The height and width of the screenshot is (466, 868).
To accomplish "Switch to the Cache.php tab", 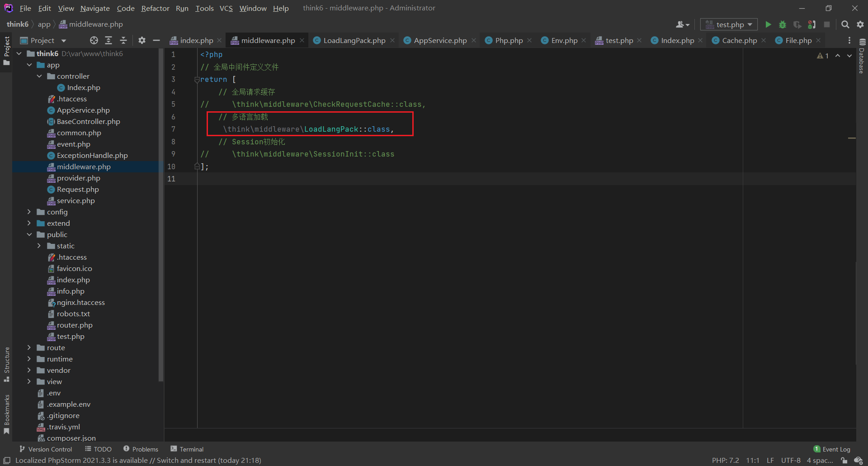I will point(740,40).
